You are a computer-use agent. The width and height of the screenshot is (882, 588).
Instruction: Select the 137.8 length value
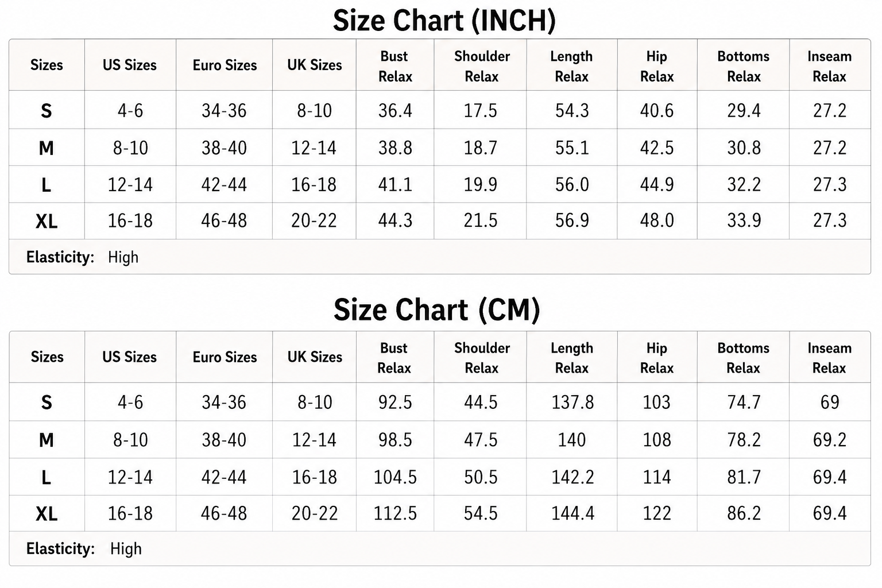click(572, 402)
